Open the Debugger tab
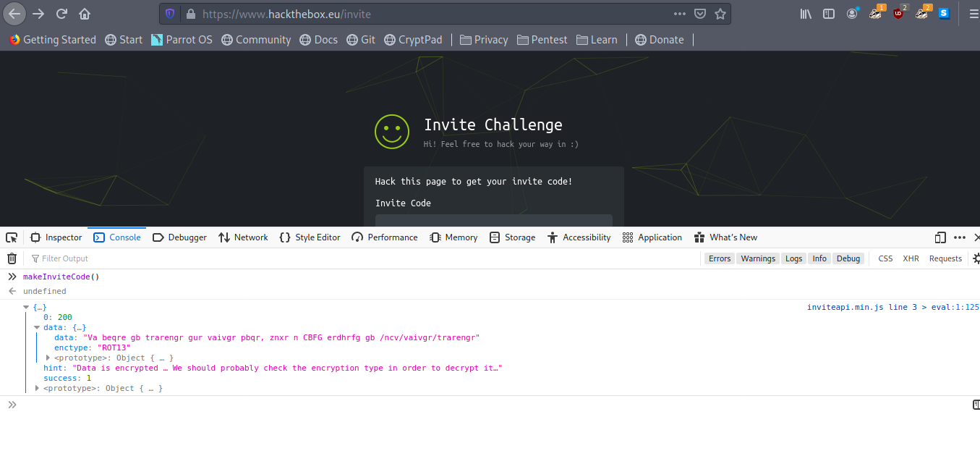980x472 pixels. pos(179,237)
